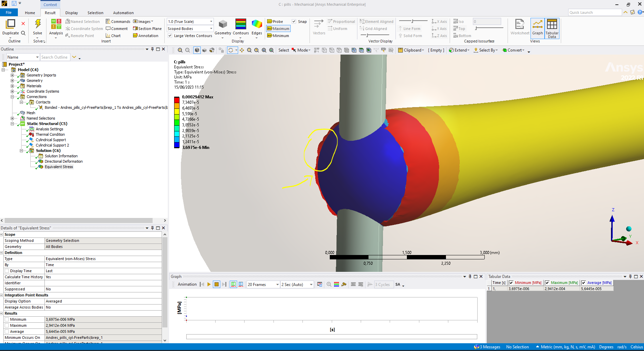Expand the Geometry Imports tree node

(12, 75)
